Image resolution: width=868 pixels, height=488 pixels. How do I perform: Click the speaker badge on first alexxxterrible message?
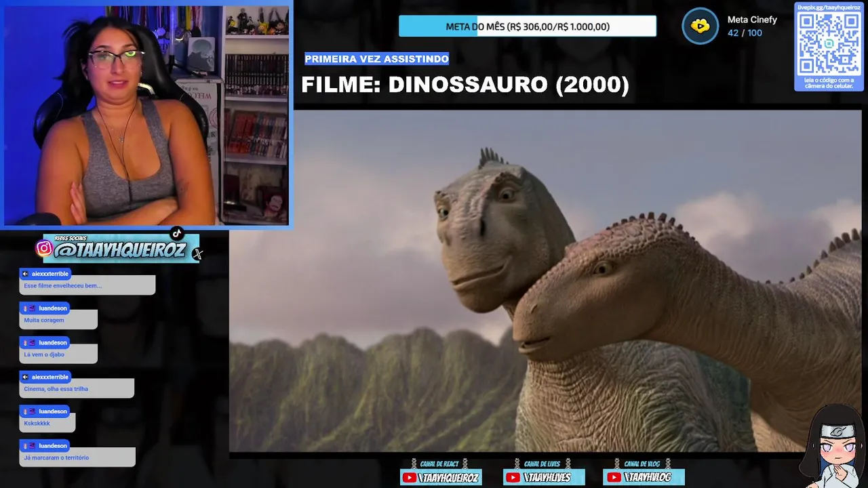25,274
